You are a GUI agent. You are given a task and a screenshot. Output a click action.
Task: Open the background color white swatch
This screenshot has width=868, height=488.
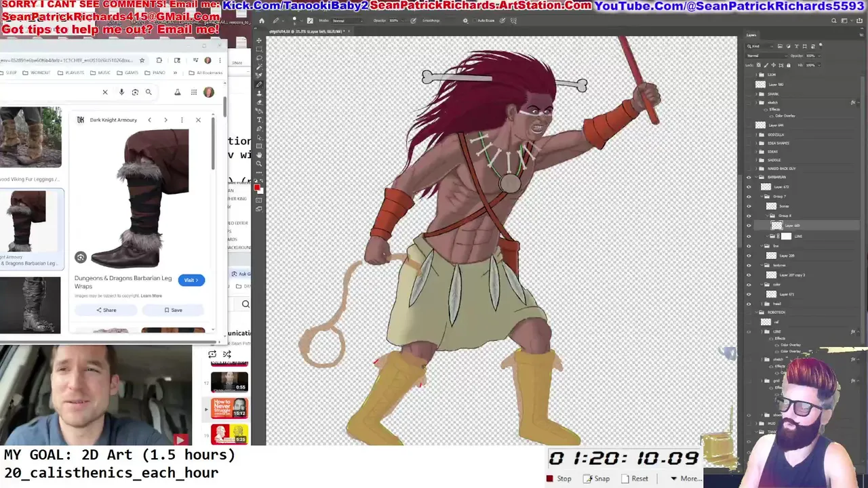[261, 191]
